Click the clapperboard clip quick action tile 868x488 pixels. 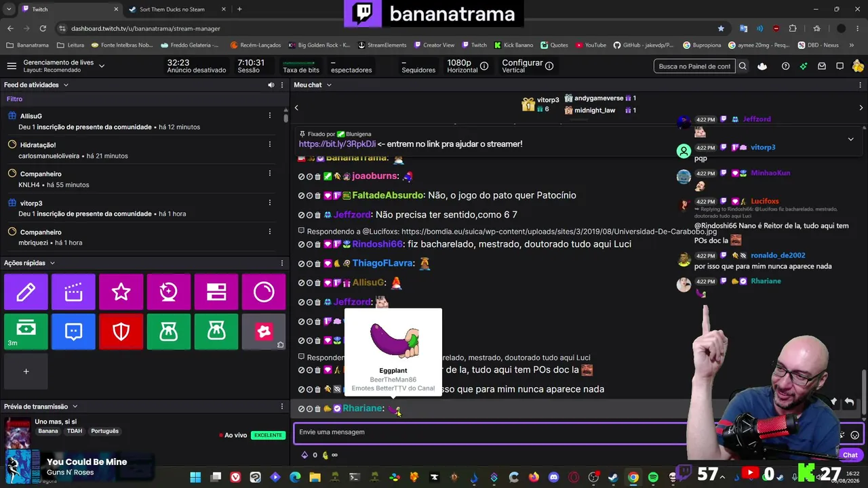73,292
